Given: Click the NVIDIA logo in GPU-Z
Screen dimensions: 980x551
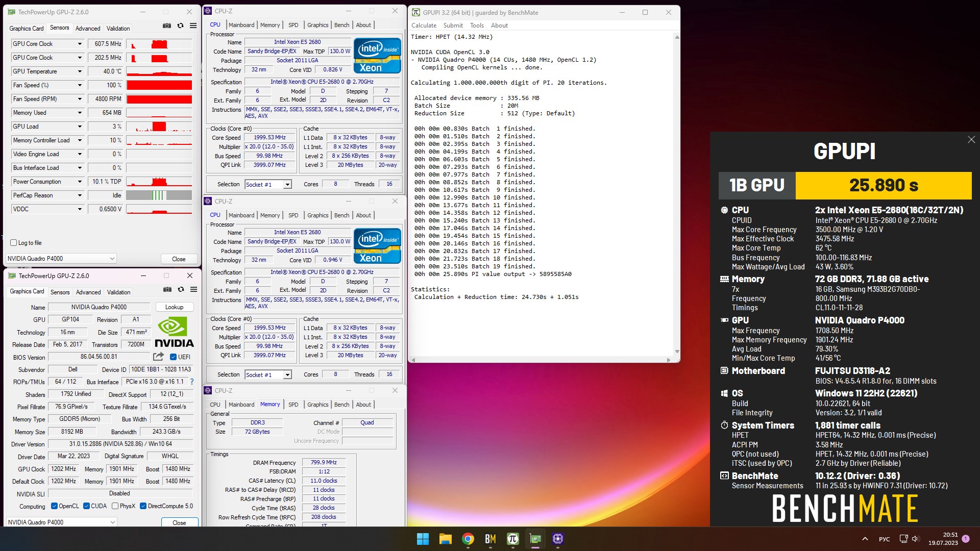Looking at the screenshot, I should tap(174, 332).
